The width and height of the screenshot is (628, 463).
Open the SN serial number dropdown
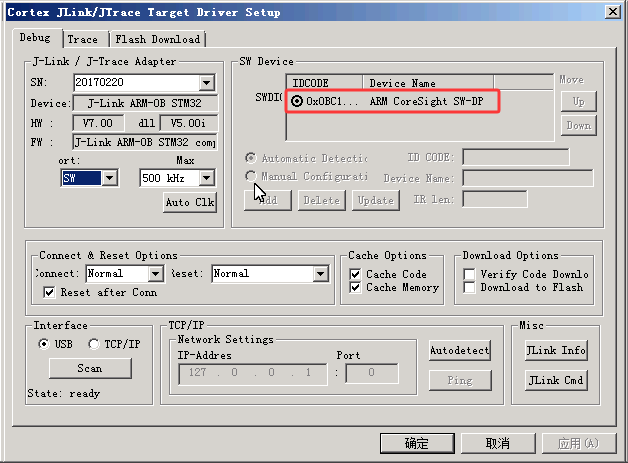coord(207,83)
